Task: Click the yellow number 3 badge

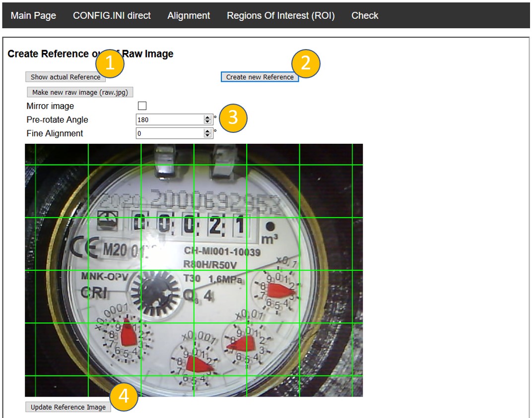Action: (x=233, y=118)
